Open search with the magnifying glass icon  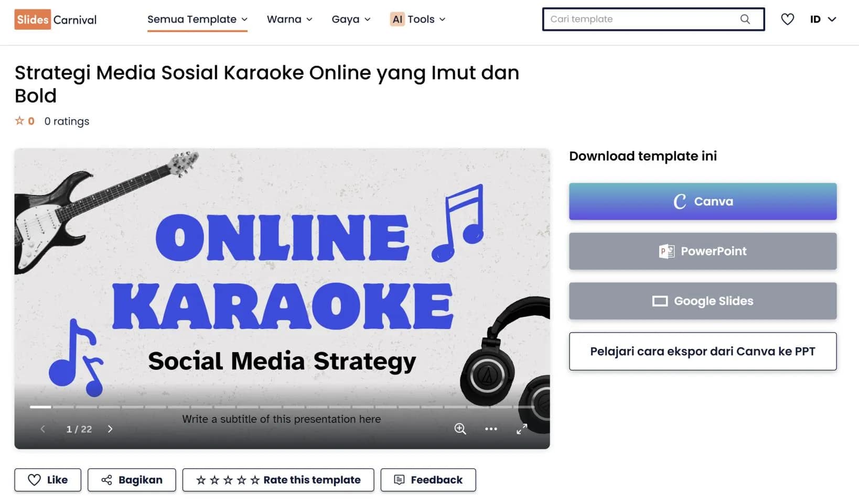pyautogui.click(x=745, y=19)
